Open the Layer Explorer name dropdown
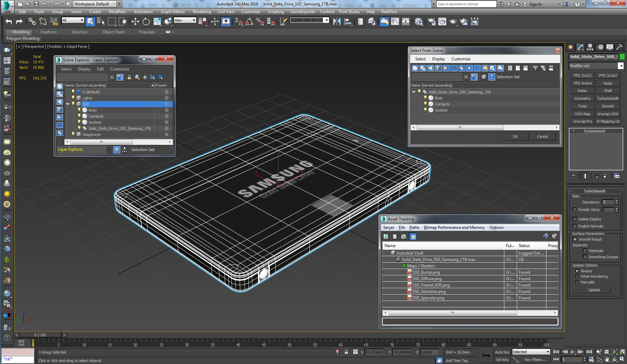The height and width of the screenshot is (364, 627). 108,150
